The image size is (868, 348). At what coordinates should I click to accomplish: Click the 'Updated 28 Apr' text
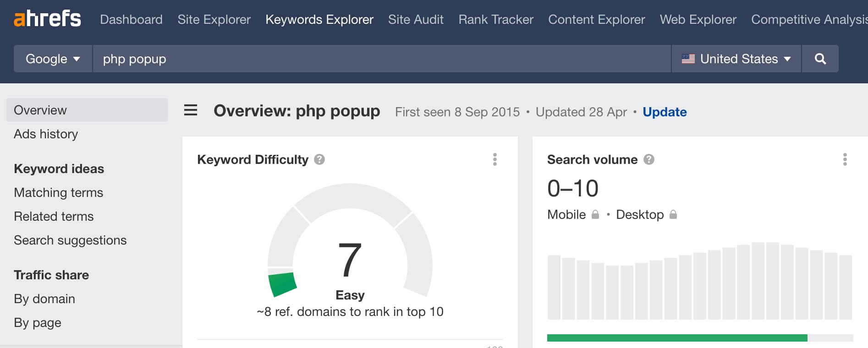coord(581,112)
